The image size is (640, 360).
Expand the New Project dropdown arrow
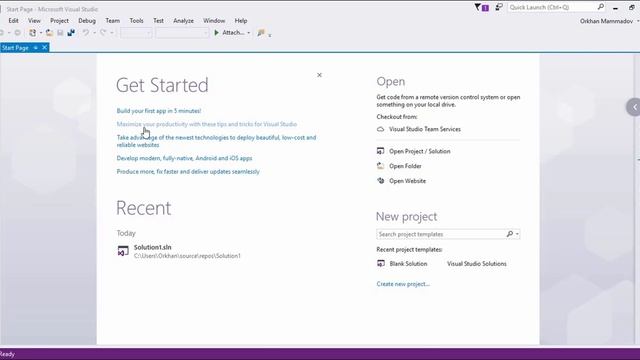point(40,33)
